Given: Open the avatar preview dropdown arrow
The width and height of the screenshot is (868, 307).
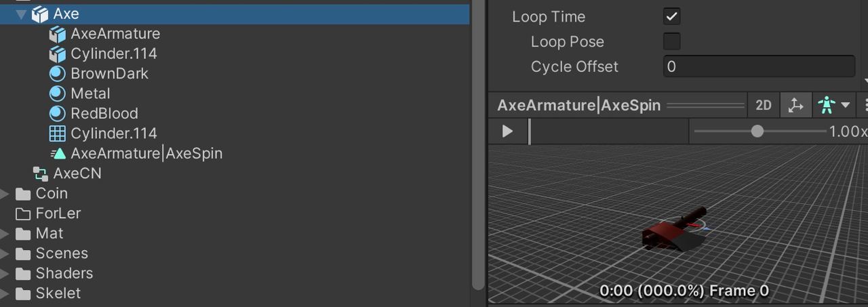Looking at the screenshot, I should 846,105.
